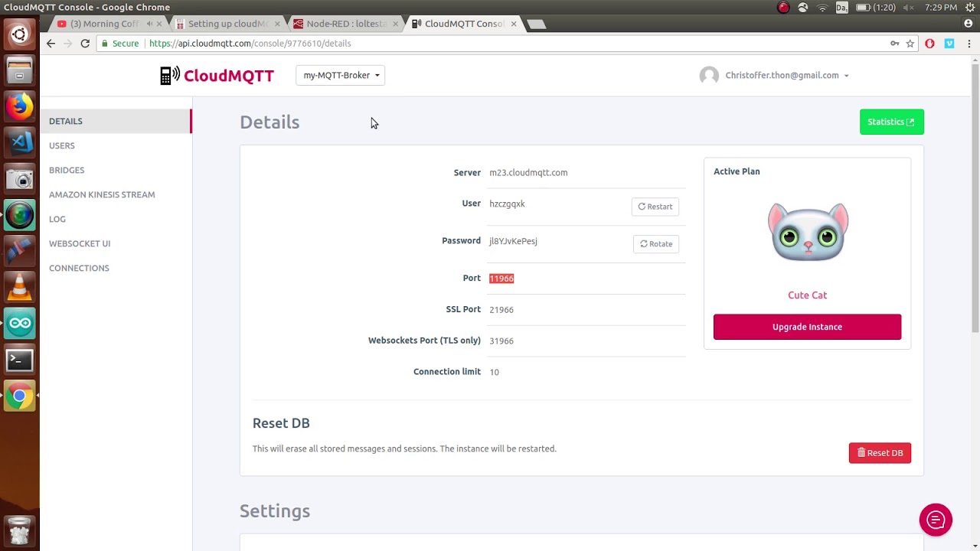The width and height of the screenshot is (980, 551).
Task: Open AMAZON KINESIS STREAM section
Action: point(102,194)
